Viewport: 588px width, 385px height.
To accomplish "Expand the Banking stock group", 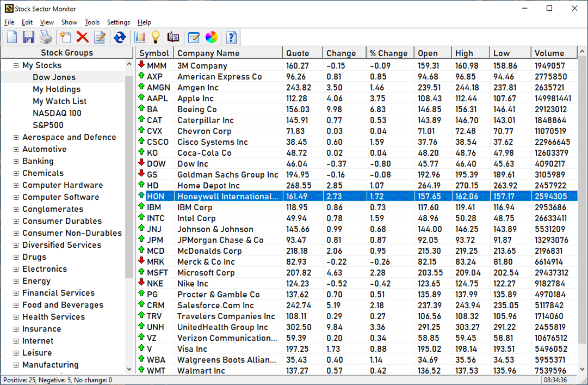I will tap(16, 161).
